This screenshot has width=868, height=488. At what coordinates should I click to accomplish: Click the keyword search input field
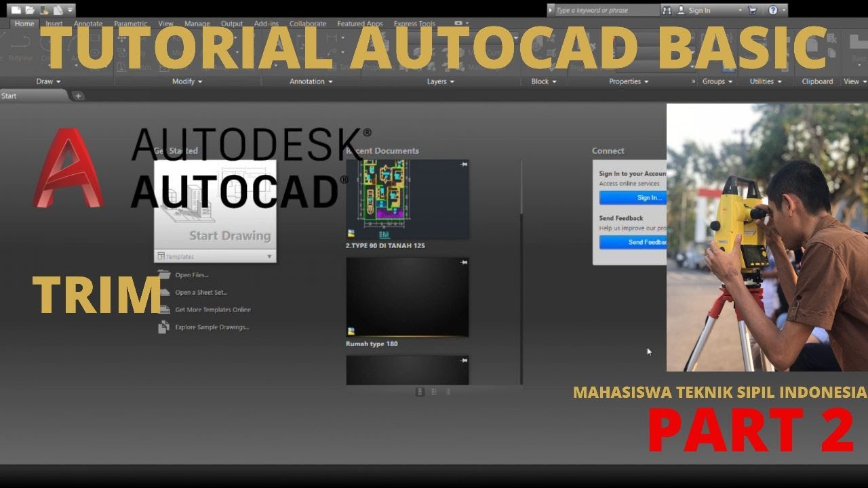[x=606, y=10]
